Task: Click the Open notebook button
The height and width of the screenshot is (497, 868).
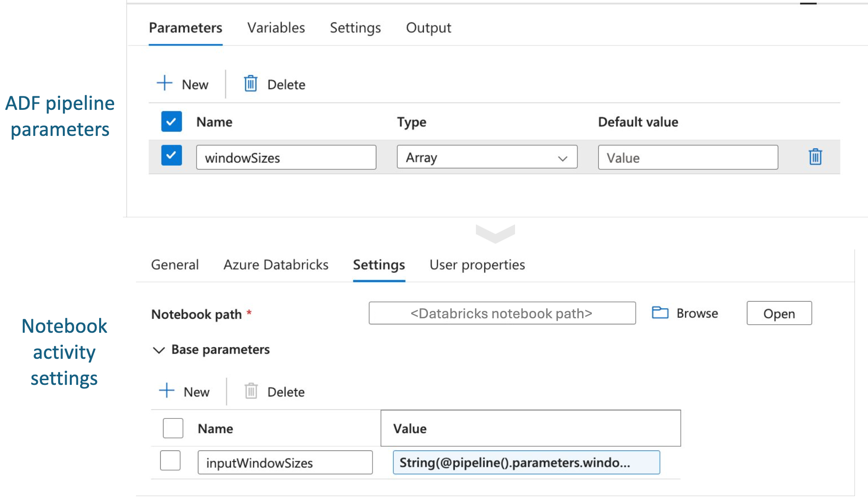Action: 779,314
